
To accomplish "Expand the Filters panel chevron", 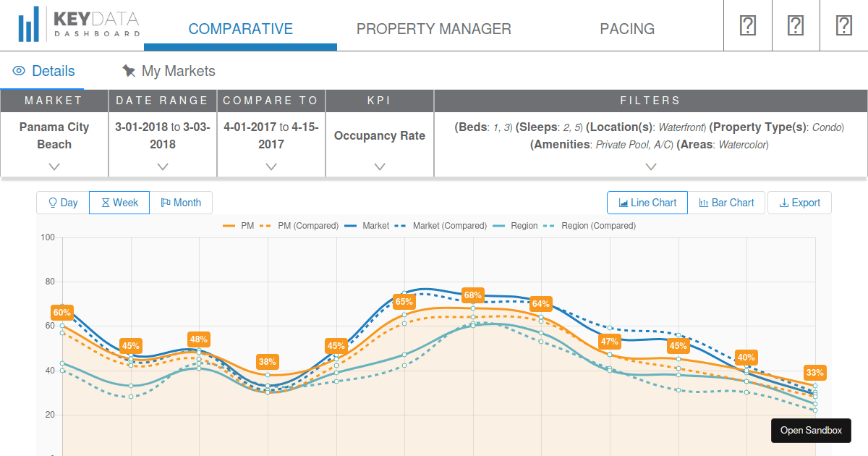I will click(x=651, y=166).
